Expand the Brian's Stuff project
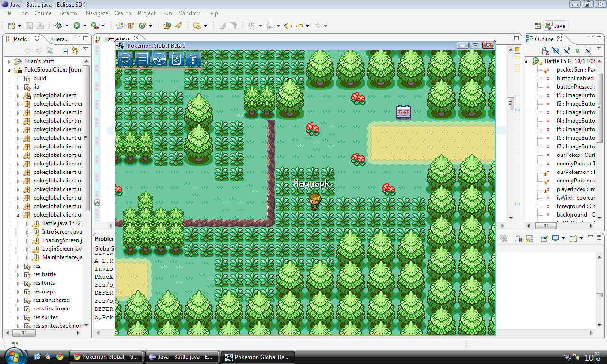 click(9, 61)
